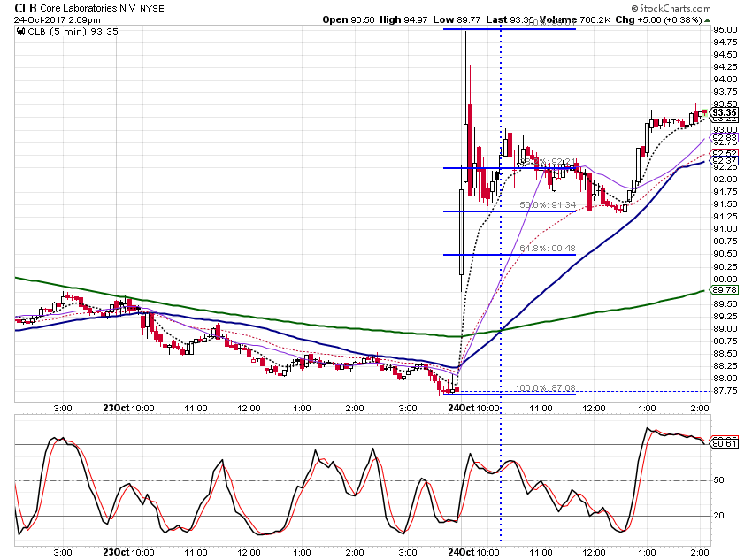Image resolution: width=752 pixels, height=560 pixels.
Task: Click the NYSE exchange label
Action: (151, 9)
